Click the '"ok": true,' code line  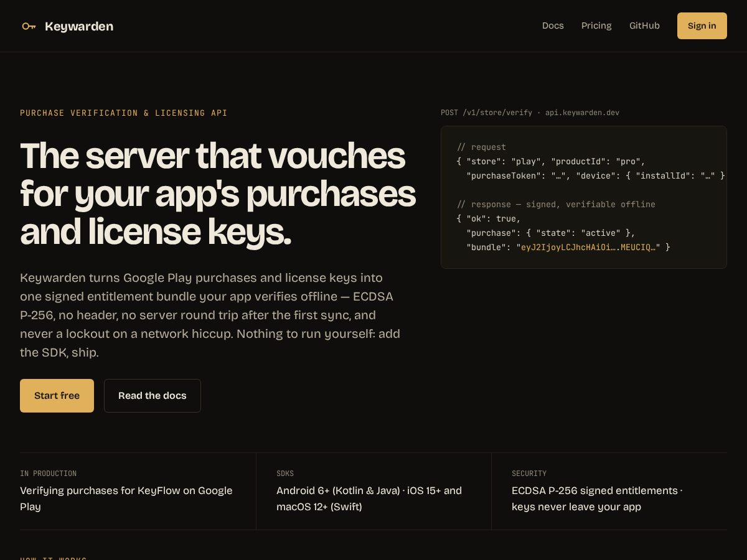pyautogui.click(x=489, y=218)
